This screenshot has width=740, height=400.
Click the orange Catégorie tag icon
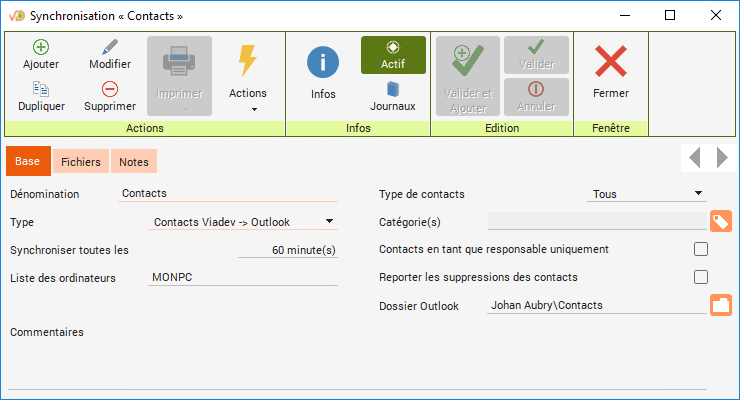[x=721, y=221]
